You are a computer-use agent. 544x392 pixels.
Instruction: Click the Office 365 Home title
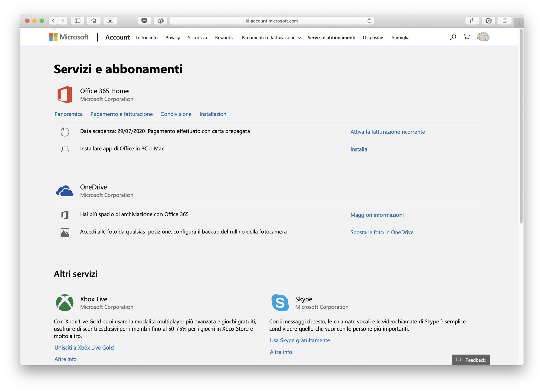click(104, 91)
